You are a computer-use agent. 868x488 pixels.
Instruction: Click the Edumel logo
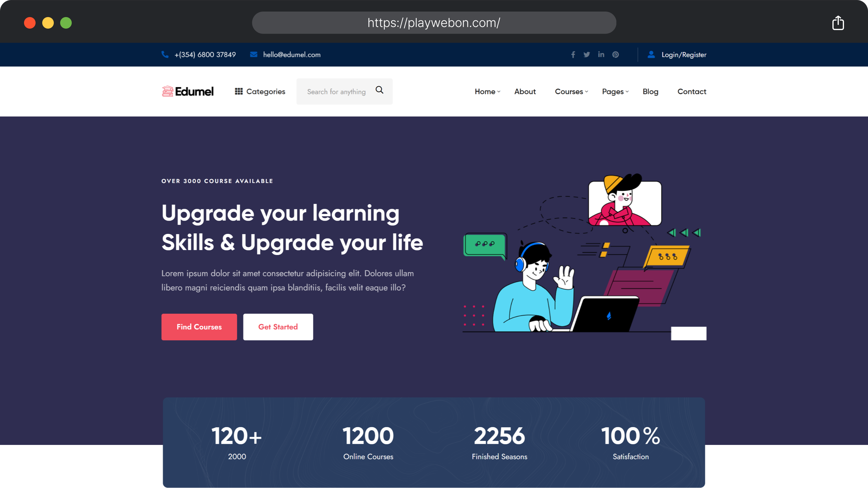[x=188, y=91]
